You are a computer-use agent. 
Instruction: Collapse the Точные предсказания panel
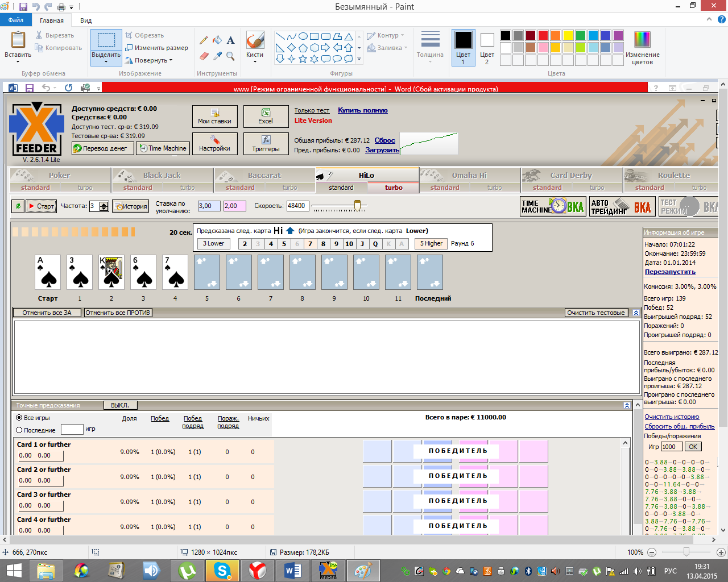[627, 405]
